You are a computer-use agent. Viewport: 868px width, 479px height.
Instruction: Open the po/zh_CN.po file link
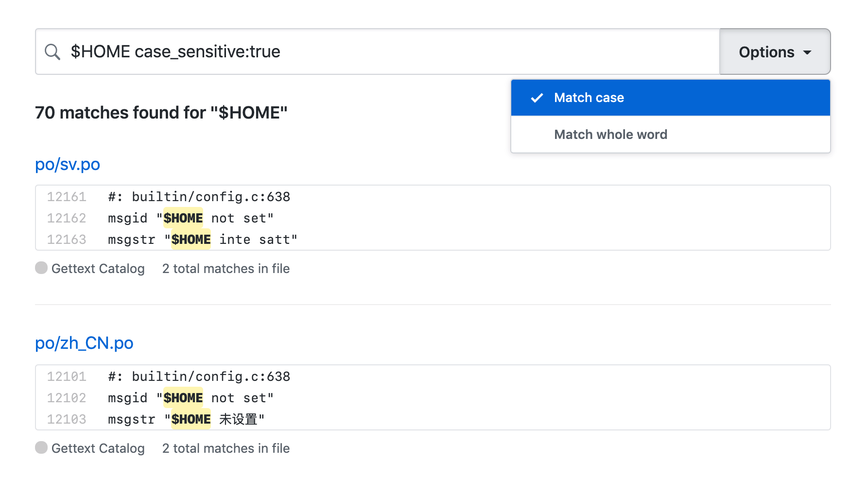pos(84,343)
